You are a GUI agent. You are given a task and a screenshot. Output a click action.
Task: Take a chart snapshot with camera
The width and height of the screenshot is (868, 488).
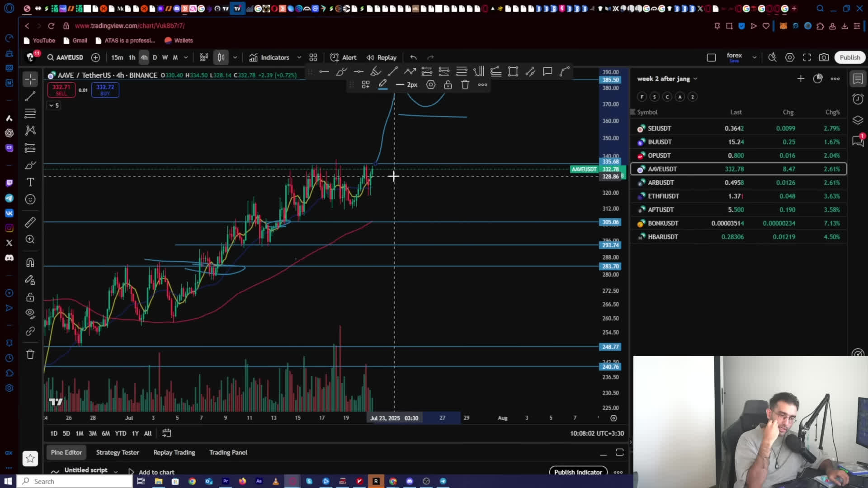[824, 57]
